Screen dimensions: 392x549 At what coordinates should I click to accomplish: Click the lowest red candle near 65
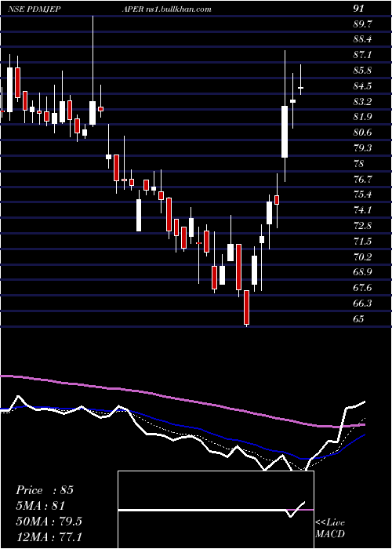pyautogui.click(x=247, y=307)
